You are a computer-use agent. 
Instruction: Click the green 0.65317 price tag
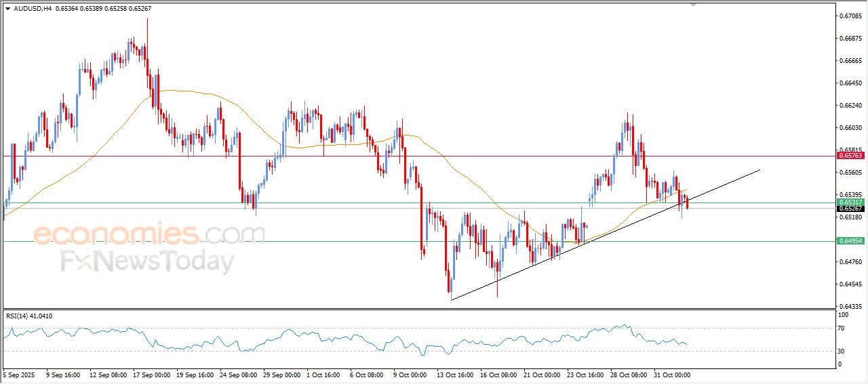pos(850,202)
